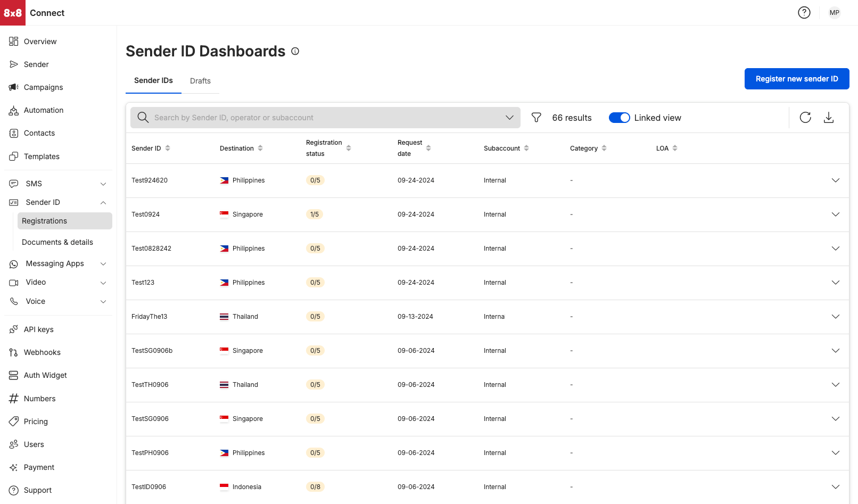Download the sender ID results

pyautogui.click(x=829, y=118)
